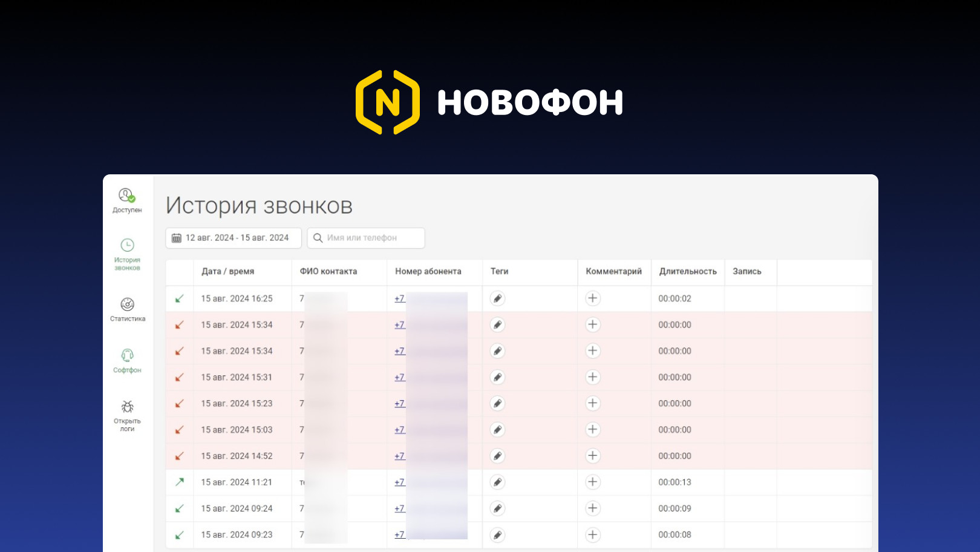The width and height of the screenshot is (980, 552).
Task: Click the duration value 00:00:09
Action: (x=675, y=508)
